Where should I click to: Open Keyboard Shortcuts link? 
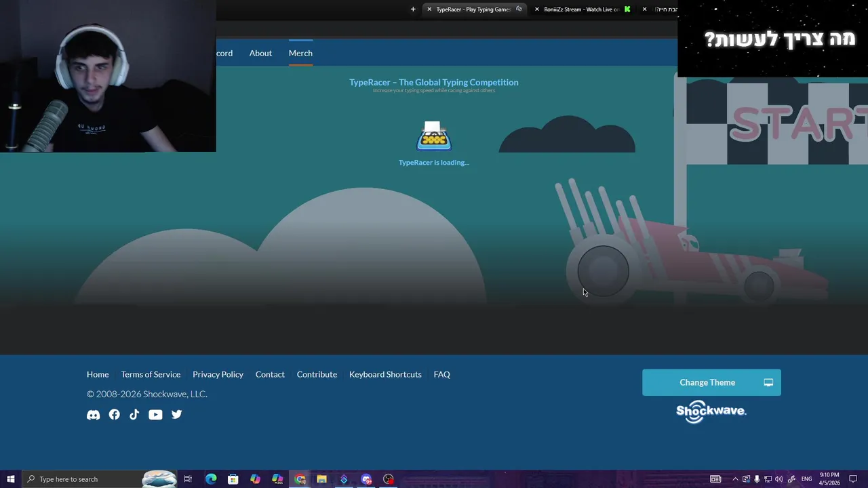click(x=385, y=374)
